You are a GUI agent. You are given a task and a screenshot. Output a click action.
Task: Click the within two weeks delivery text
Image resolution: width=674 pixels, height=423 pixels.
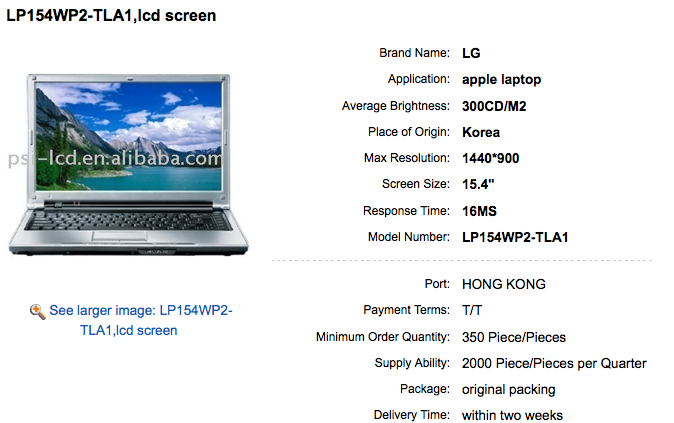(512, 416)
